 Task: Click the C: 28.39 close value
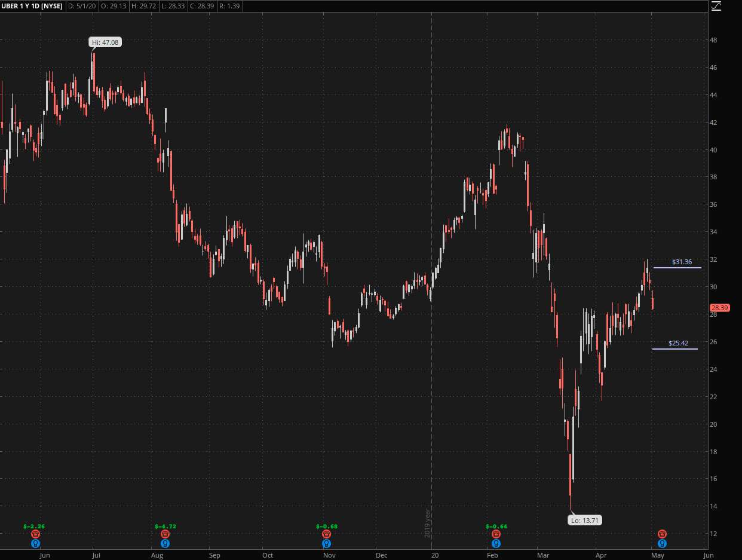pos(203,6)
